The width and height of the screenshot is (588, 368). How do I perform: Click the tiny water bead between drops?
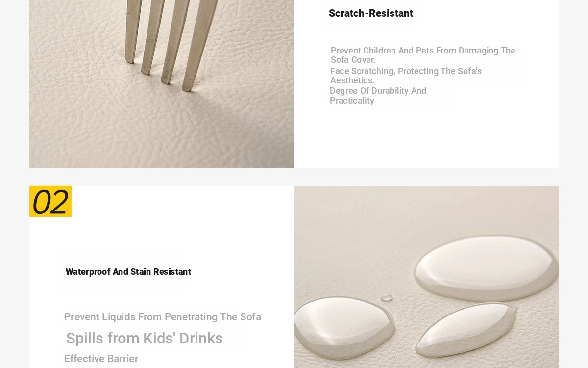point(387,297)
